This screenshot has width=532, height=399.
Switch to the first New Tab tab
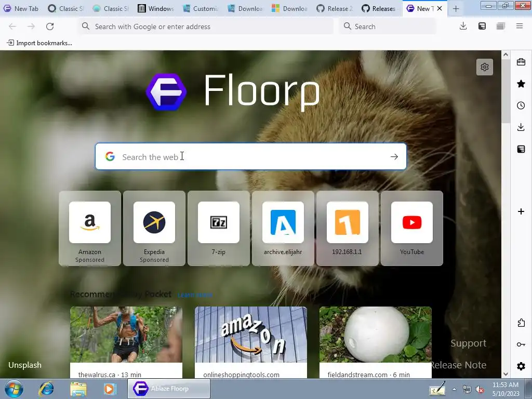(21, 8)
